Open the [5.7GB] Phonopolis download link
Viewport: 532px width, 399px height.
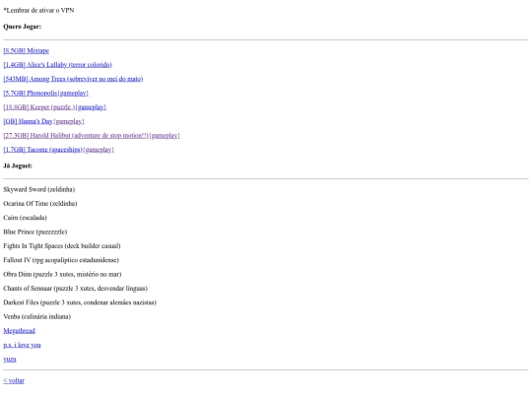[31, 93]
